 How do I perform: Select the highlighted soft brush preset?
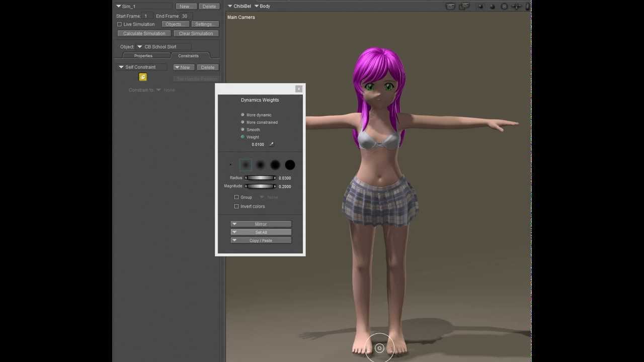[246, 165]
